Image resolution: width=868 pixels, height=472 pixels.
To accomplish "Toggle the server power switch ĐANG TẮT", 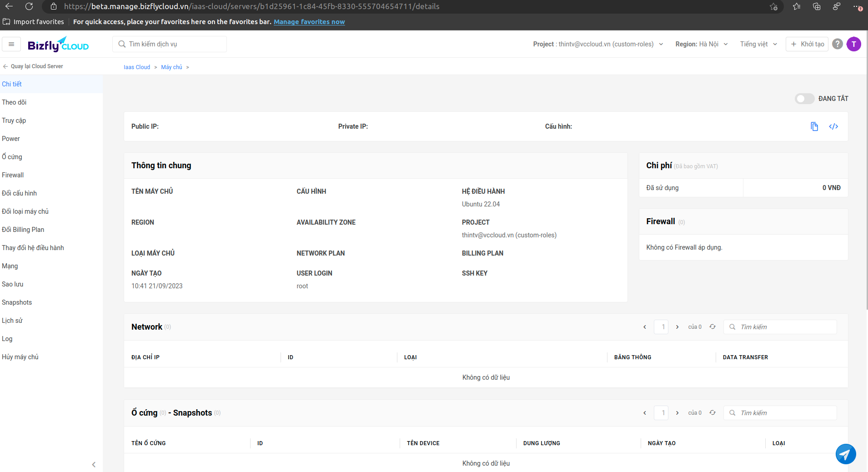I will click(804, 99).
